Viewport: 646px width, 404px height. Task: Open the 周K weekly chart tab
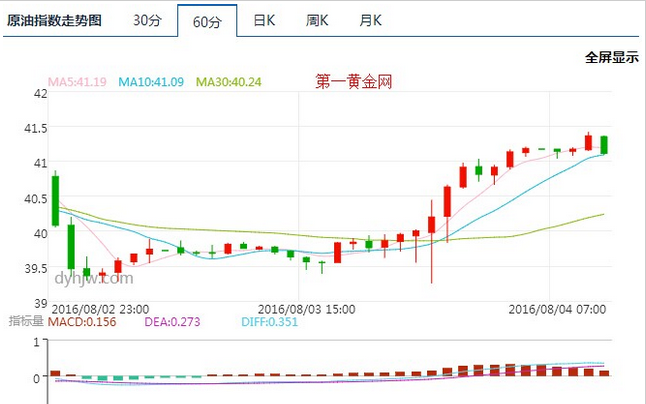pyautogui.click(x=317, y=20)
